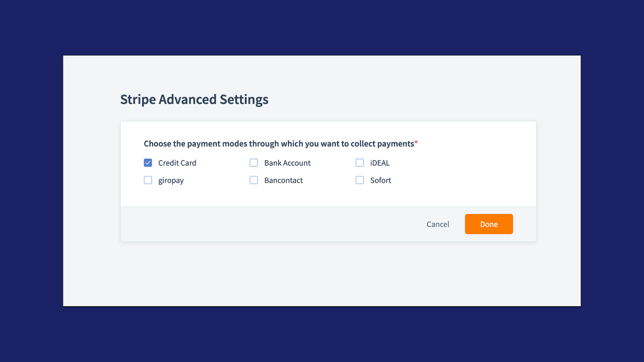
Task: Check the giropay checkbox
Action: [148, 180]
